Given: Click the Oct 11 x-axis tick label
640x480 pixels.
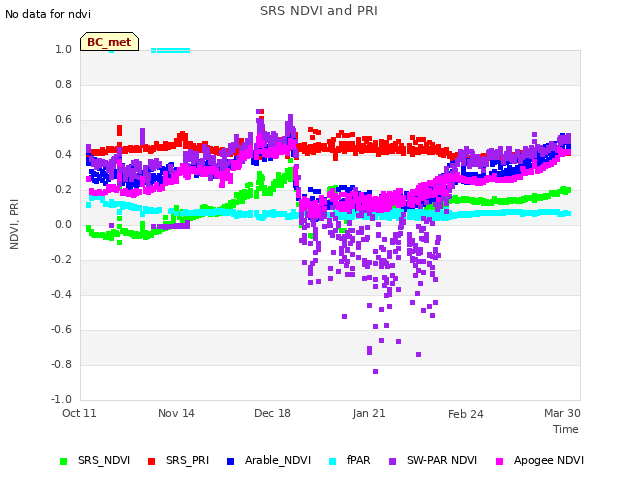Looking at the screenshot, I should [79, 413].
